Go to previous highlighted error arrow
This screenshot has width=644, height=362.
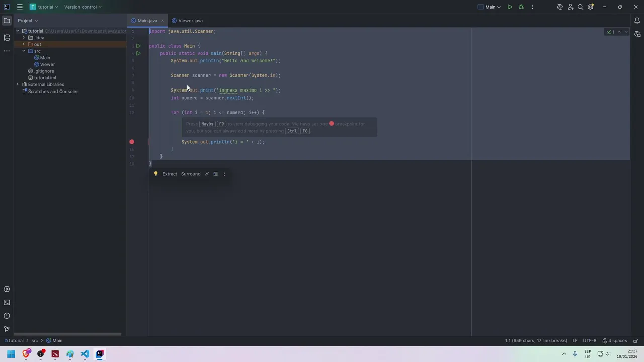(619, 32)
